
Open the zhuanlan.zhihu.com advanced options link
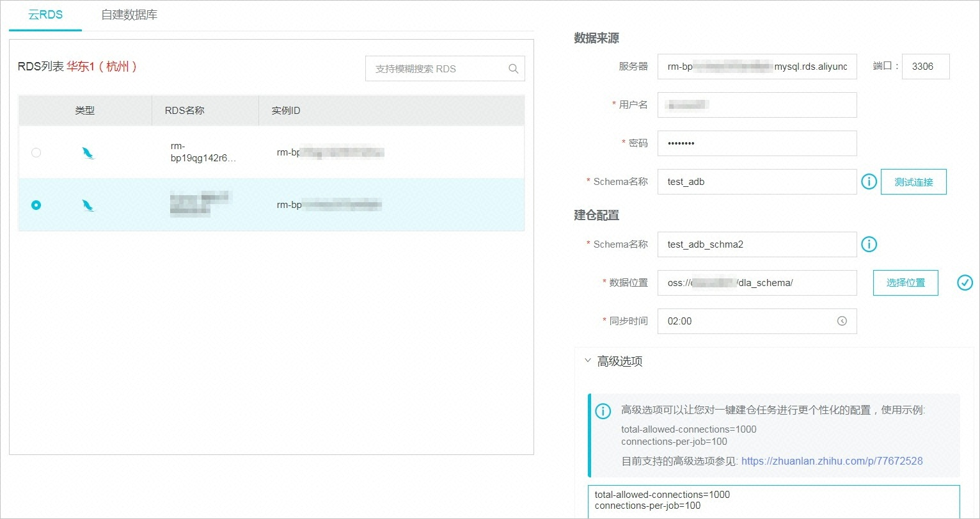pyautogui.click(x=832, y=461)
